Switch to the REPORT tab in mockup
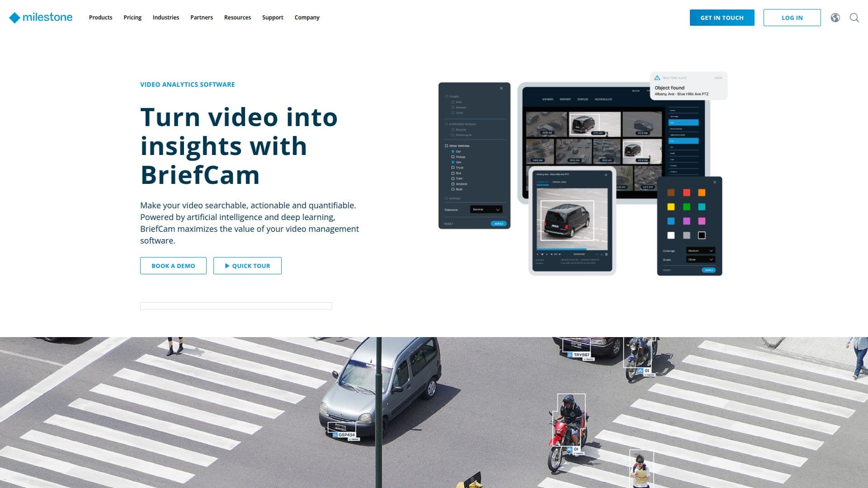The image size is (868, 488). tap(565, 99)
